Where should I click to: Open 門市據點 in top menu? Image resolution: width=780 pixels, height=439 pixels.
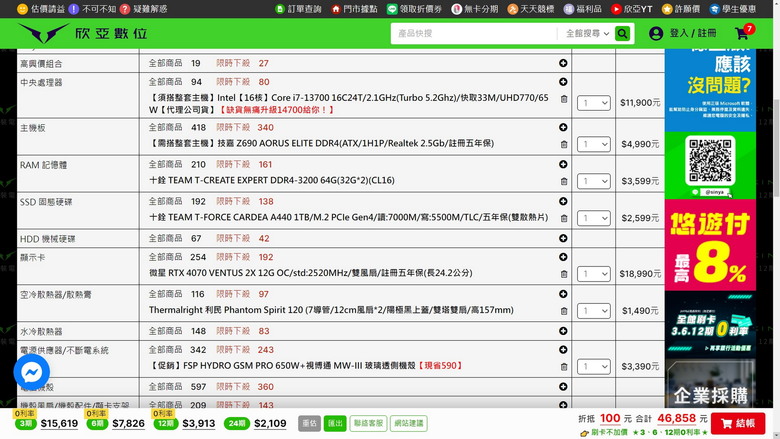point(354,9)
